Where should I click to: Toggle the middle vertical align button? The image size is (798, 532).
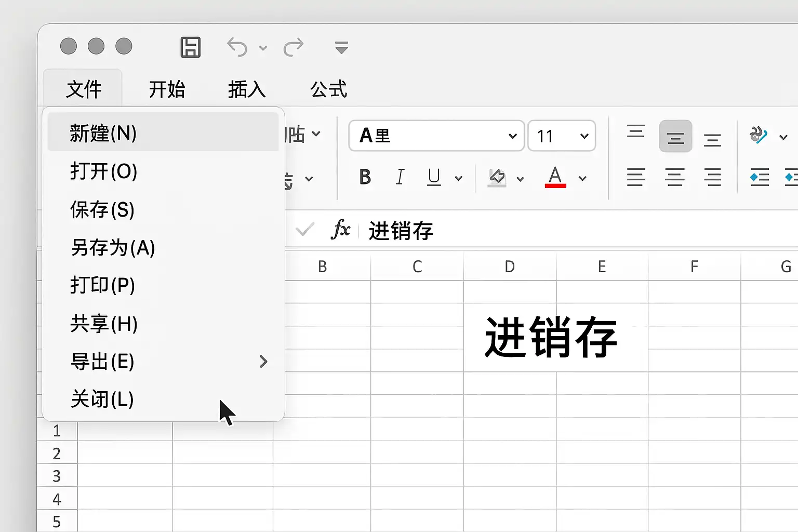coord(675,137)
